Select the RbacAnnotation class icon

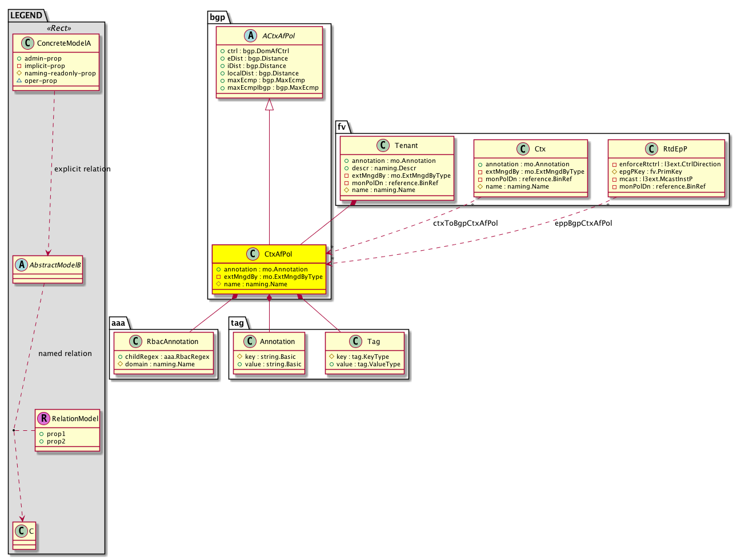(x=135, y=342)
